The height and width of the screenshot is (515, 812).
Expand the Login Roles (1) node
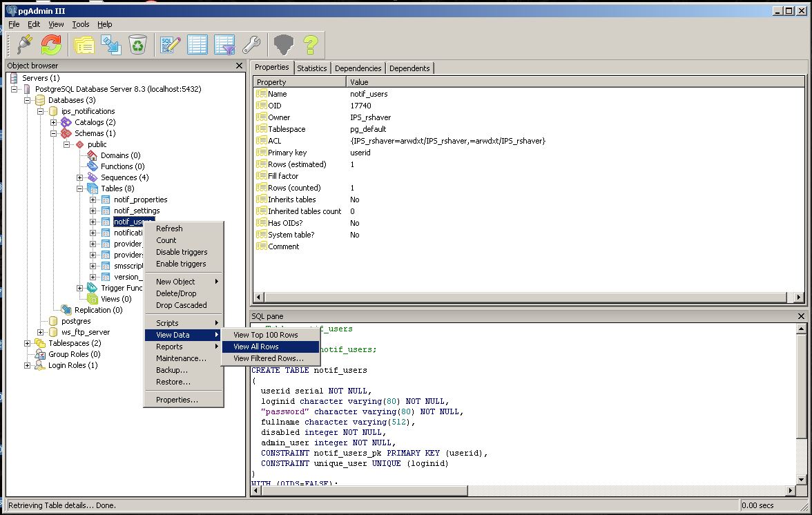(x=27, y=365)
